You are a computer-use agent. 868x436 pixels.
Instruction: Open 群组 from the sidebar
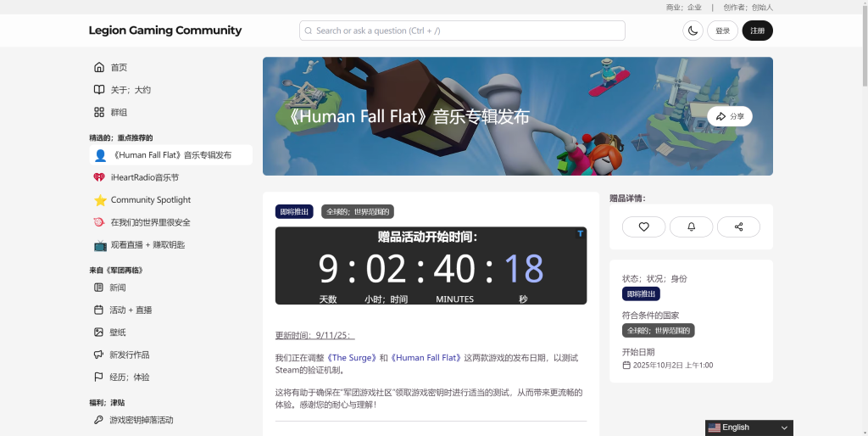tap(119, 113)
